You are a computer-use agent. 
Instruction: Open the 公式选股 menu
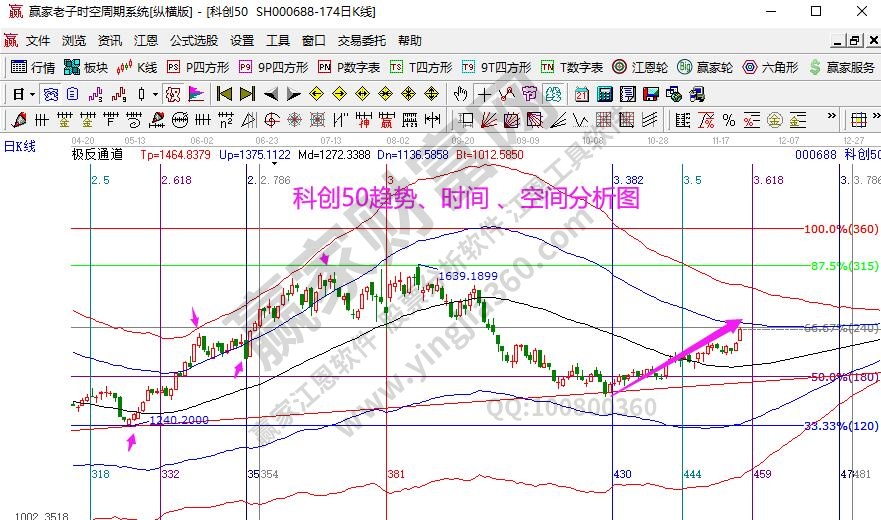click(193, 41)
